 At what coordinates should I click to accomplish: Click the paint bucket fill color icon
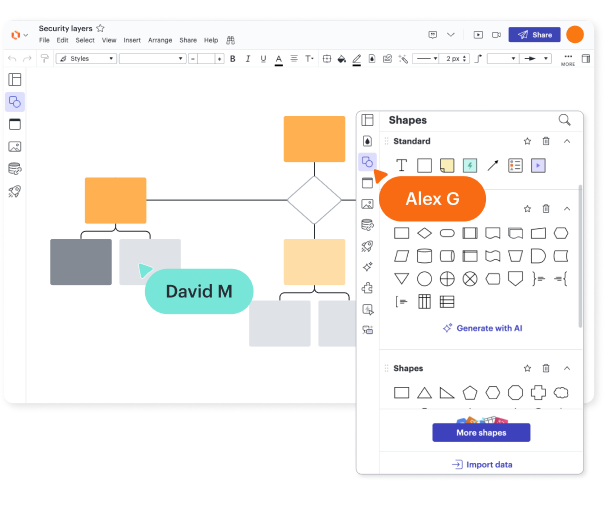[x=342, y=59]
